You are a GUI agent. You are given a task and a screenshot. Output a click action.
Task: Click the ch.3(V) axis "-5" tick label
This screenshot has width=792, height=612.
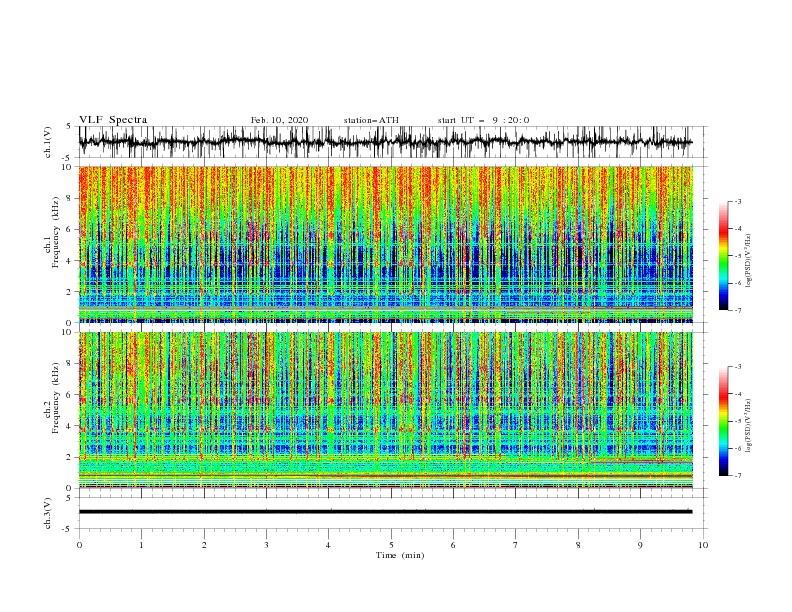(68, 529)
